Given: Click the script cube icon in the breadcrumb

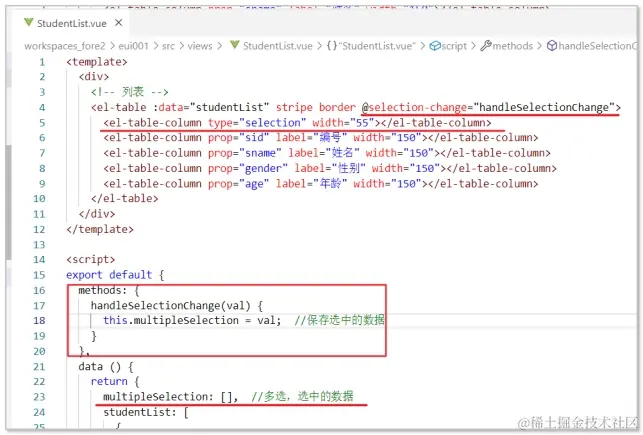Looking at the screenshot, I should [x=435, y=46].
